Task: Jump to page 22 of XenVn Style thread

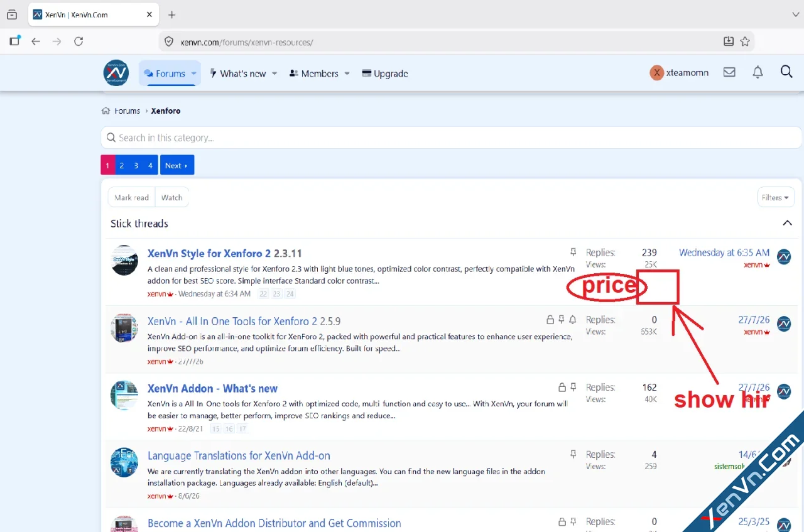Action: point(264,294)
